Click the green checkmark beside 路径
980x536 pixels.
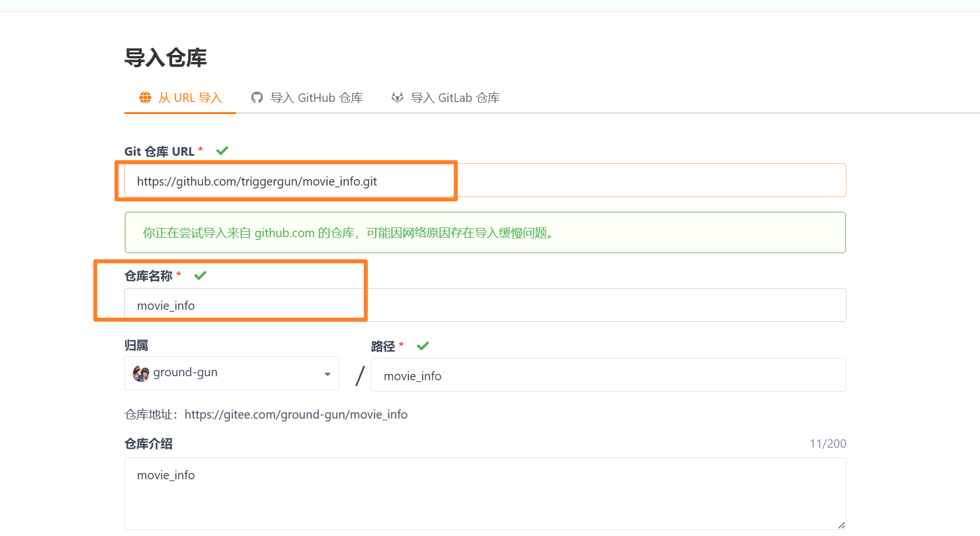click(x=423, y=346)
